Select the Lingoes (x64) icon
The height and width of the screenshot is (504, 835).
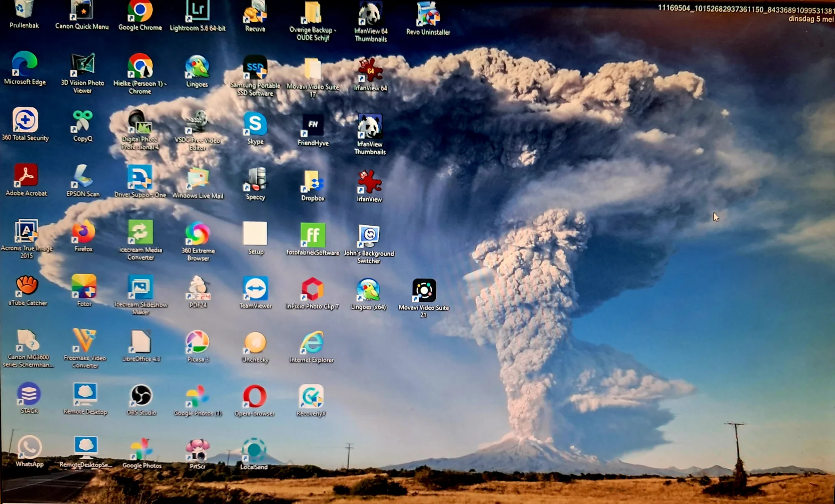(368, 290)
